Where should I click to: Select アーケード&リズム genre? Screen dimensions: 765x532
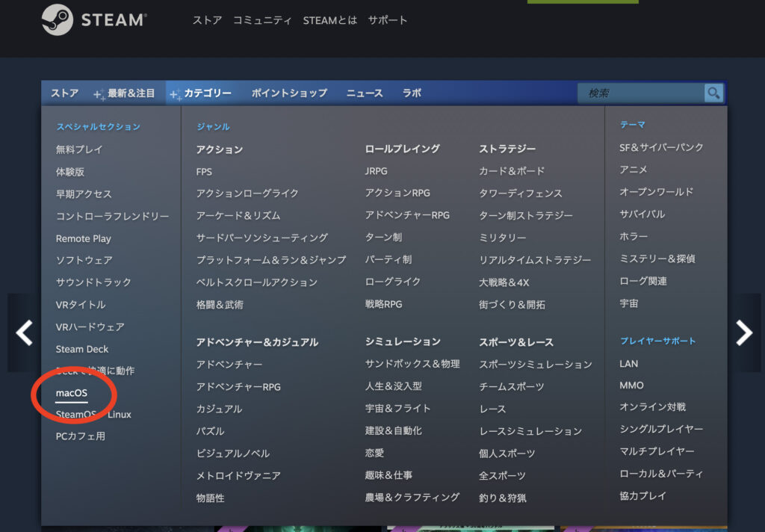click(x=238, y=216)
